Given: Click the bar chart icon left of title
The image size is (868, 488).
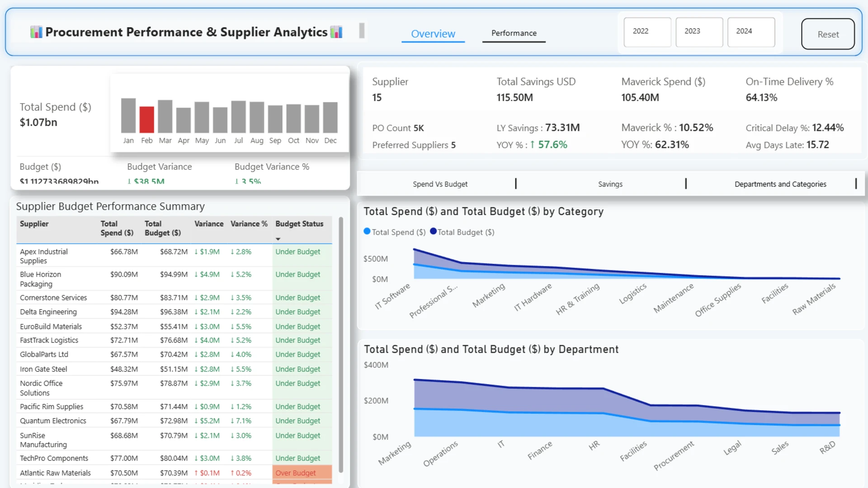Looking at the screenshot, I should (x=36, y=32).
